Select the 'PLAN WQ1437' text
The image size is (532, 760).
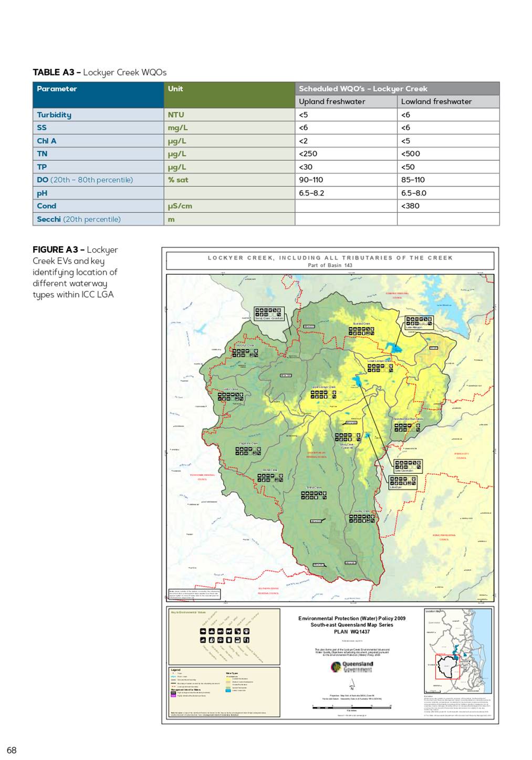click(x=352, y=631)
